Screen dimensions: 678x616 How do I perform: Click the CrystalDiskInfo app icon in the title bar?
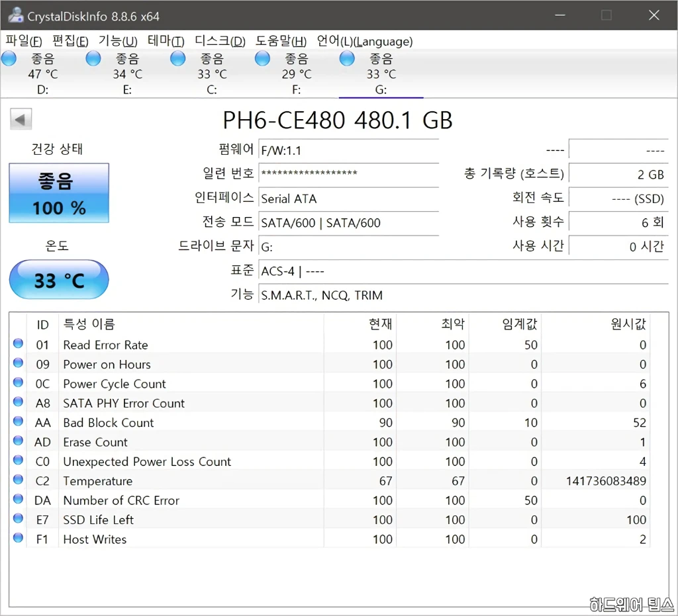tap(16, 16)
